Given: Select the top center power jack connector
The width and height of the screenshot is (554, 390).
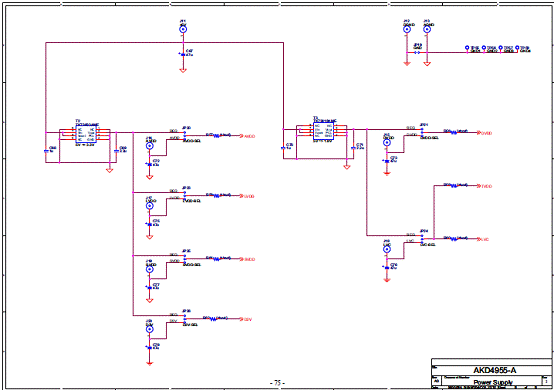Looking at the screenshot, I should (x=183, y=29).
